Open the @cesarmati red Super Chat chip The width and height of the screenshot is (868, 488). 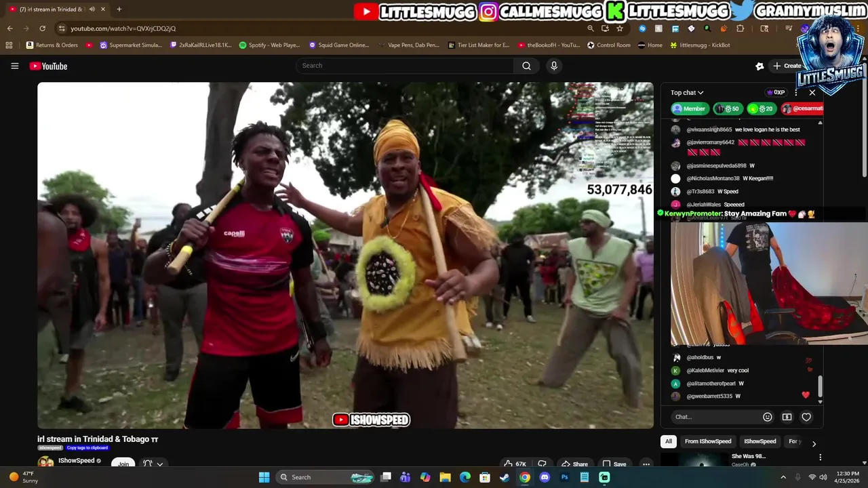tap(802, 108)
